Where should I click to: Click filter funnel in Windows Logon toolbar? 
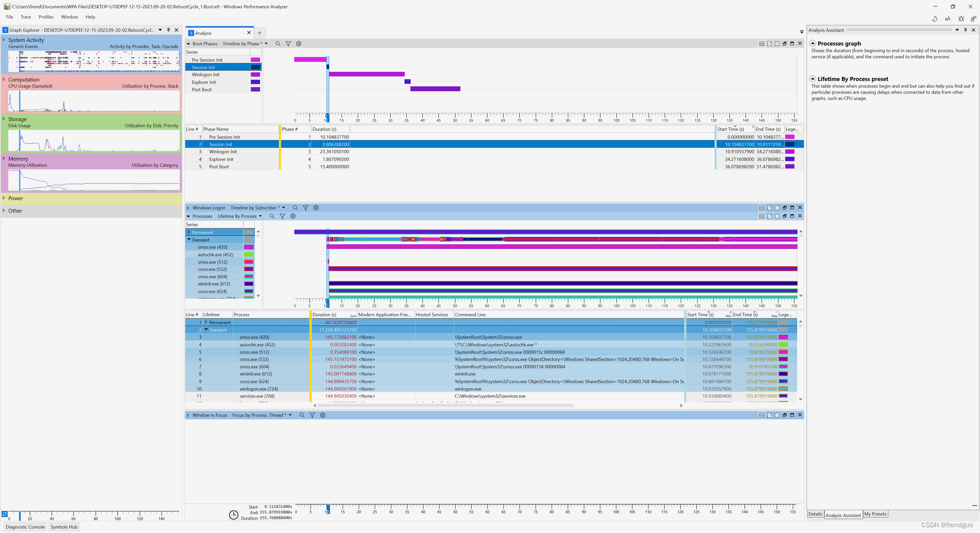click(x=306, y=208)
